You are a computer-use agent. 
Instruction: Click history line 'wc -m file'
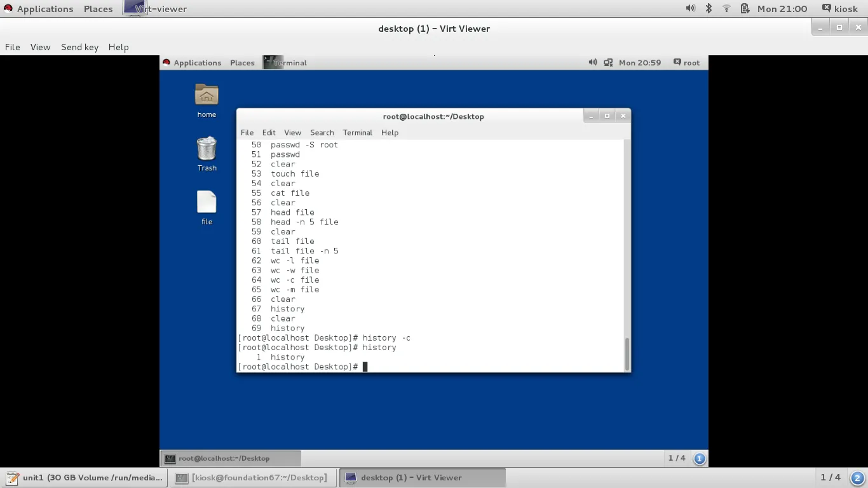(x=295, y=289)
